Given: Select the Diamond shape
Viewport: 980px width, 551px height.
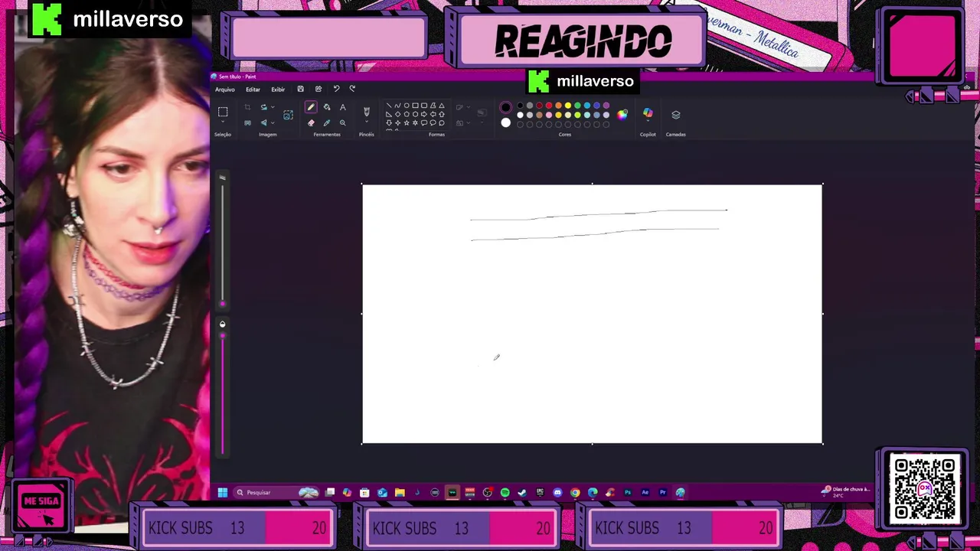Looking at the screenshot, I should click(397, 114).
